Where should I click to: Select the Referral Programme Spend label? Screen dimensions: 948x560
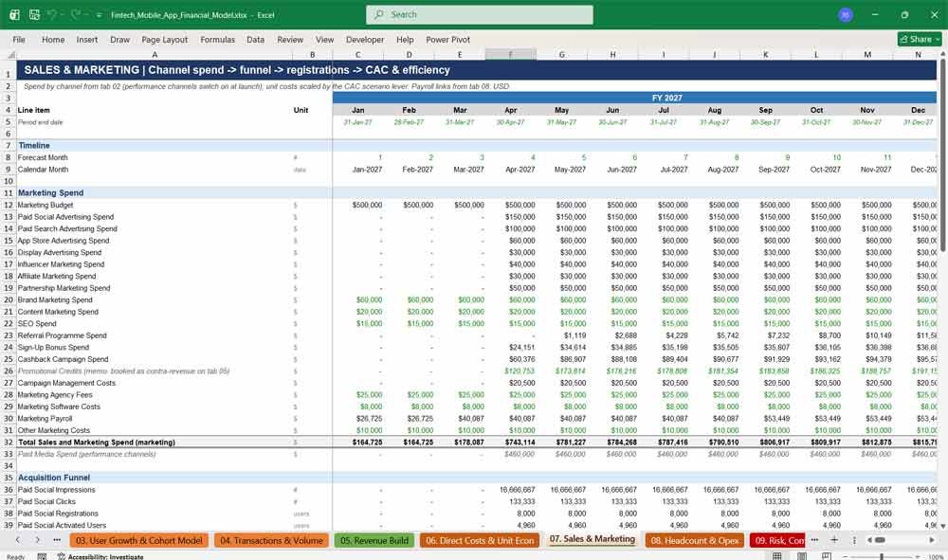point(63,335)
